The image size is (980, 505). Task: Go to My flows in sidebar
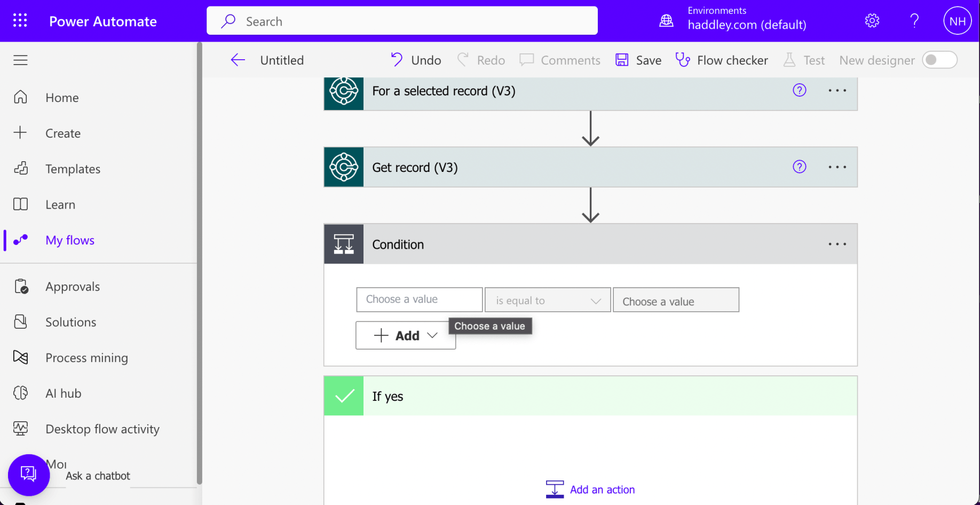click(x=69, y=240)
